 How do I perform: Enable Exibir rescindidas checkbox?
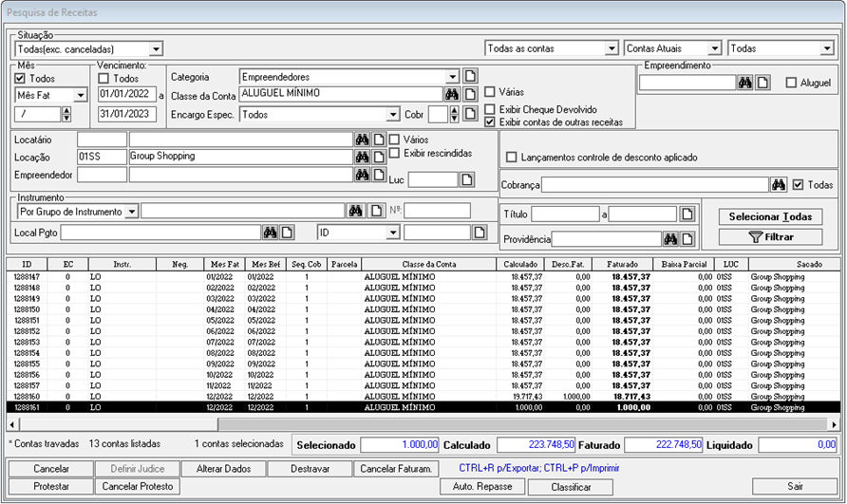pos(394,153)
